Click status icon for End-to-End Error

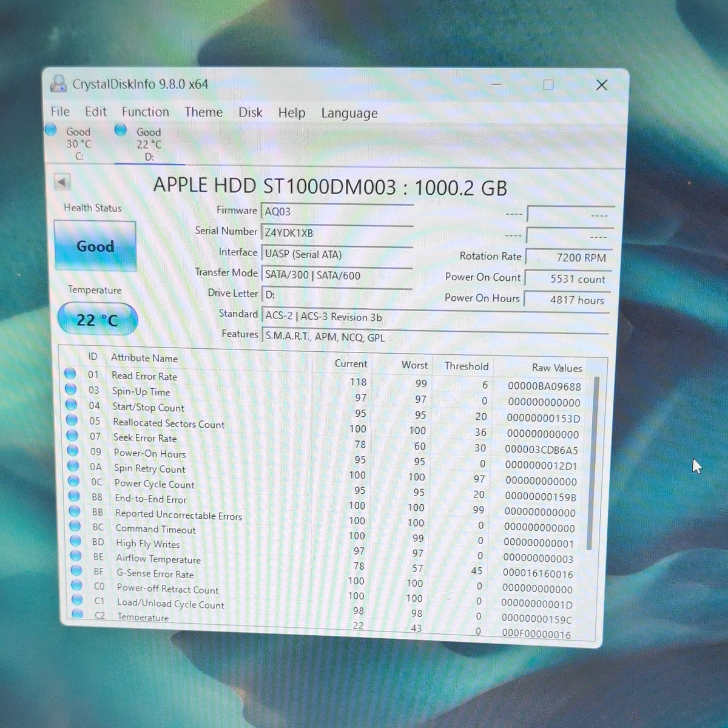point(74,496)
